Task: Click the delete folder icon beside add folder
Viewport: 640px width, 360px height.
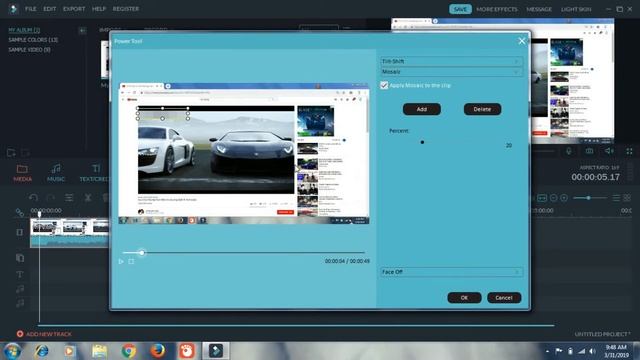Action: coord(25,153)
